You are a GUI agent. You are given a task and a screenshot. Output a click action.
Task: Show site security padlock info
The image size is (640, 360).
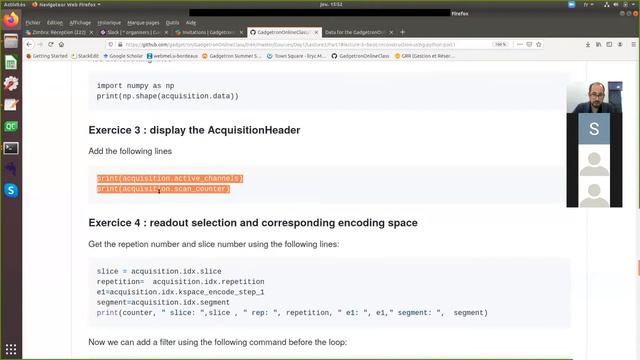coord(120,44)
